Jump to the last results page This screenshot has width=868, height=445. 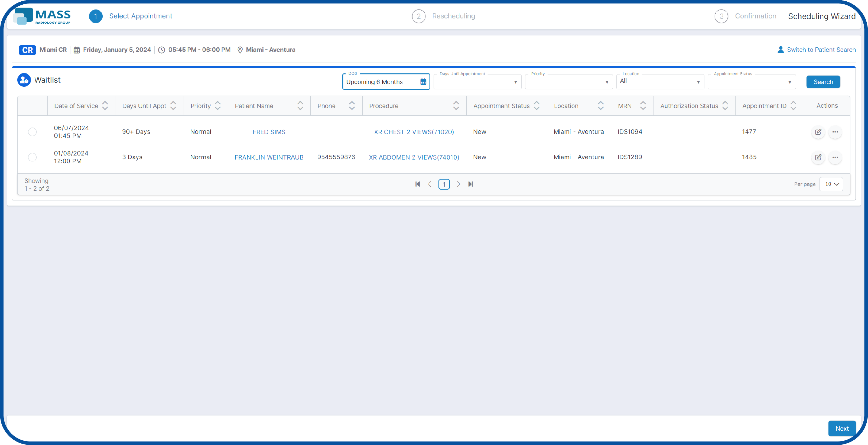[471, 184]
